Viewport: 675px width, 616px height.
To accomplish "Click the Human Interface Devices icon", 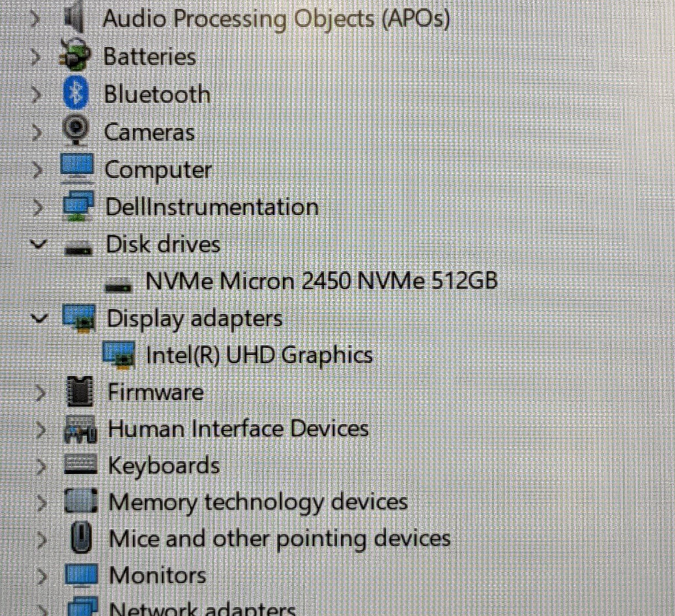I will pyautogui.click(x=80, y=429).
